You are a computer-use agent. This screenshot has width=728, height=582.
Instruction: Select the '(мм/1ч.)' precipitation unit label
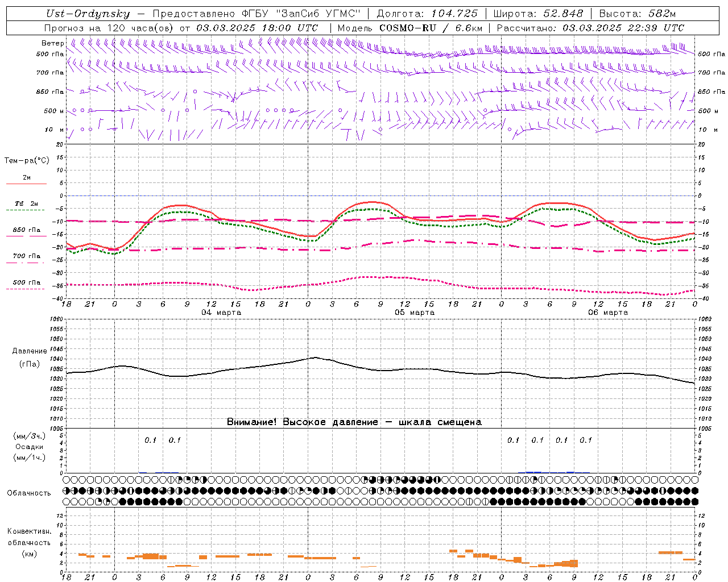(x=30, y=458)
